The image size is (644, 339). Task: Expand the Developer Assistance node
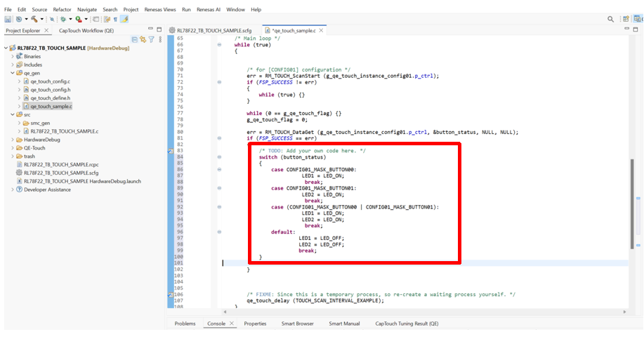[13, 190]
